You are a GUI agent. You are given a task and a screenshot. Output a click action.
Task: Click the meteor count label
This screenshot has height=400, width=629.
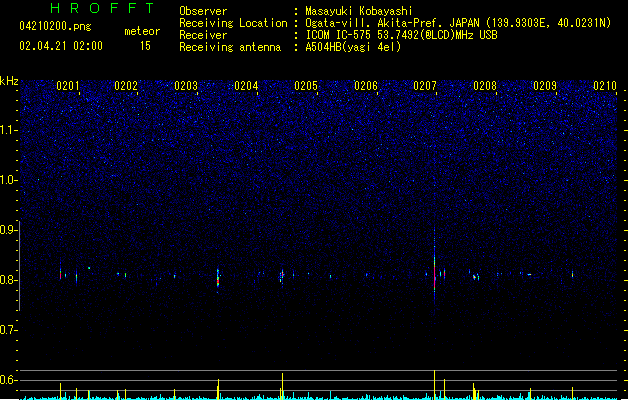[x=142, y=31]
